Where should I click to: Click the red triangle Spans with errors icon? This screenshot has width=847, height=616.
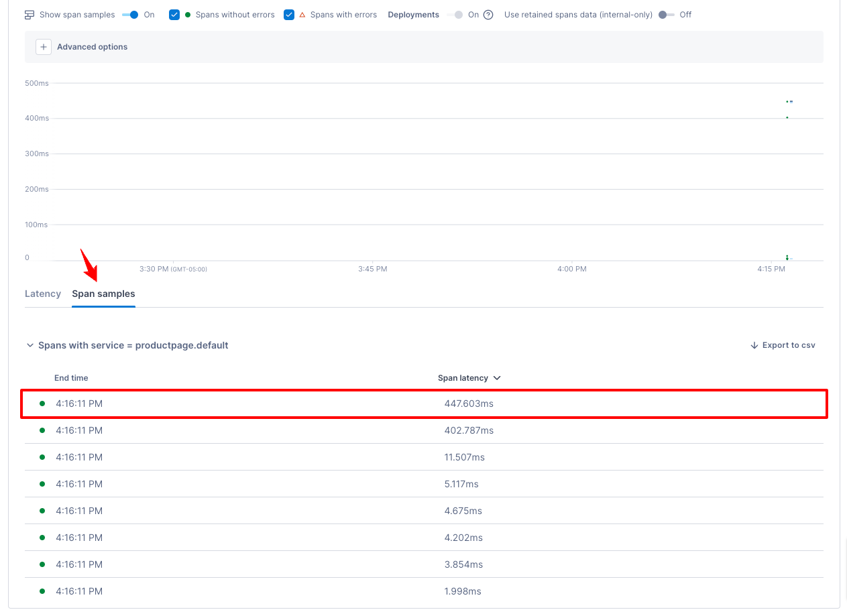(x=302, y=15)
